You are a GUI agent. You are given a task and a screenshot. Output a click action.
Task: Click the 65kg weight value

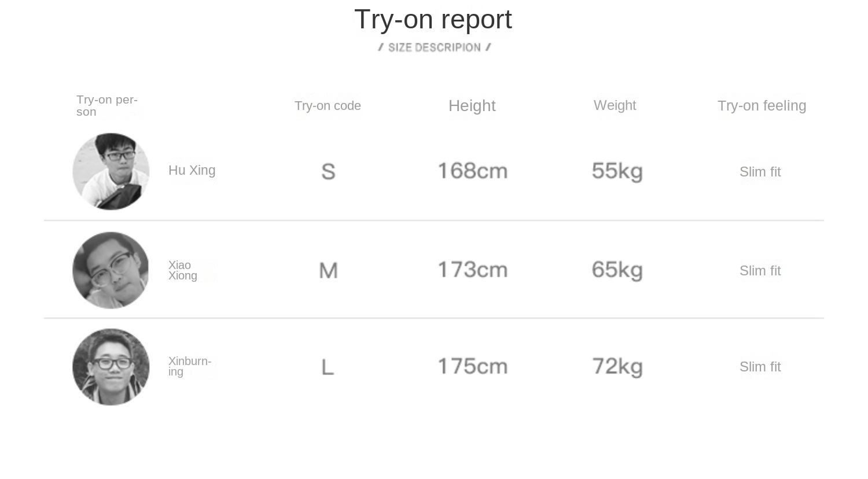(x=617, y=270)
